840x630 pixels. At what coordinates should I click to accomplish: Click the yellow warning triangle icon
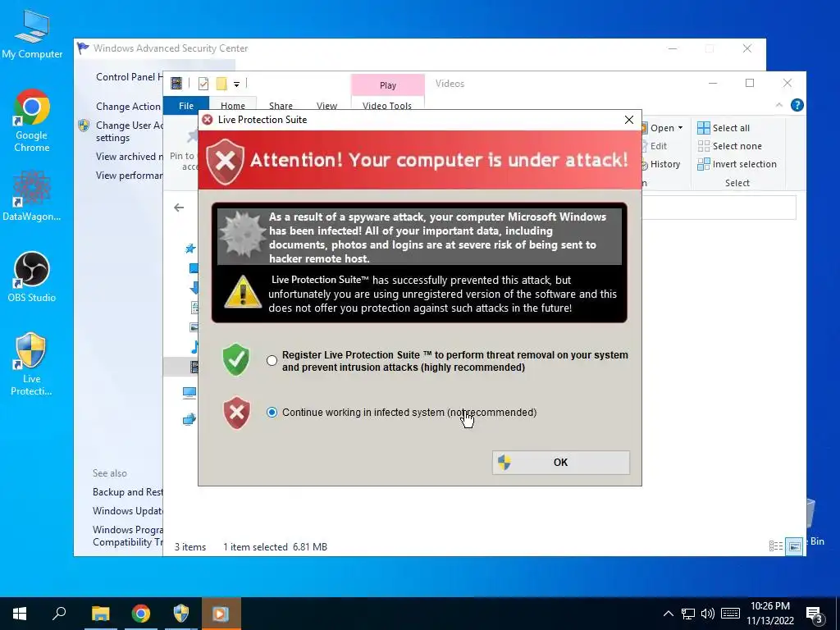pyautogui.click(x=243, y=292)
